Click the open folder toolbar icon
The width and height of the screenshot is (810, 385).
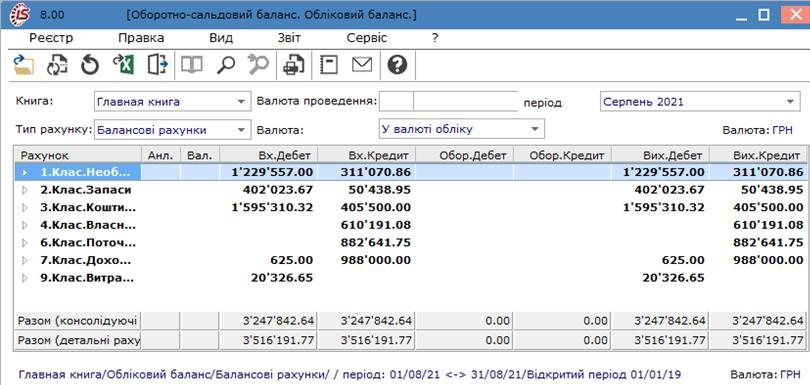pos(23,66)
